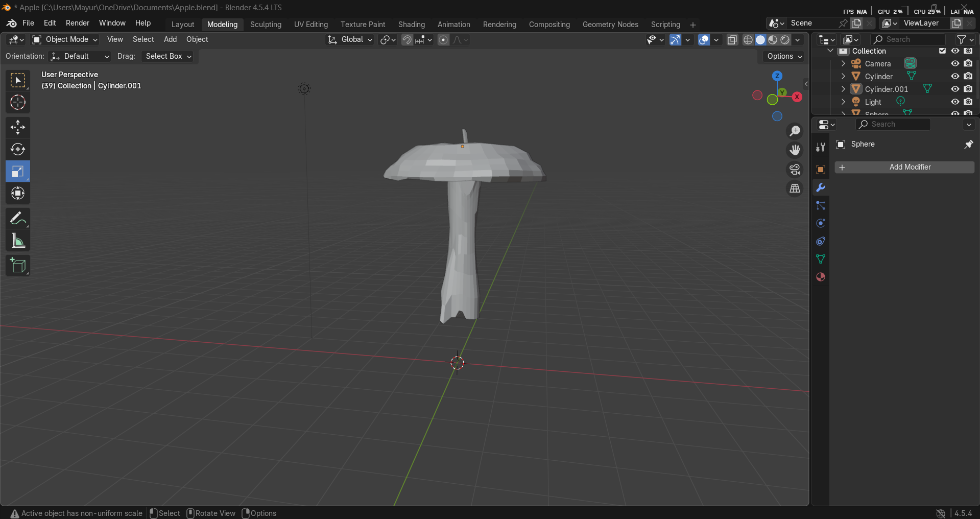Expand the Cylinder tree item
The width and height of the screenshot is (980, 519).
pos(843,76)
